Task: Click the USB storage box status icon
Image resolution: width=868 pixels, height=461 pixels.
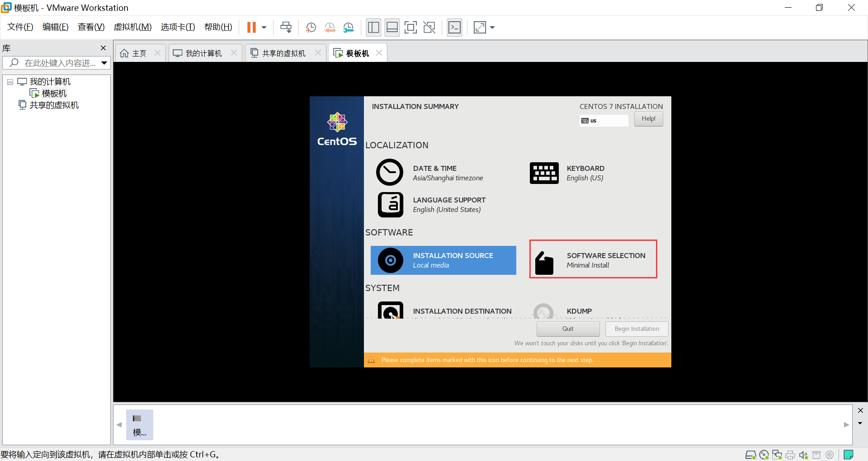Action: [x=816, y=455]
